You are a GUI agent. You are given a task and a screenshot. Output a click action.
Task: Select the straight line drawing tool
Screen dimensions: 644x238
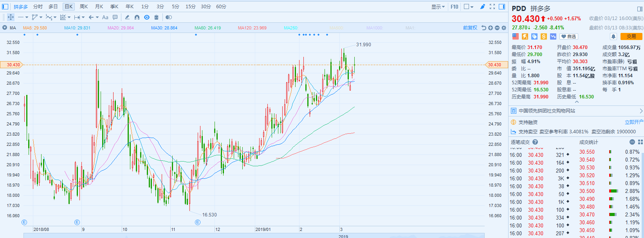(21, 17)
